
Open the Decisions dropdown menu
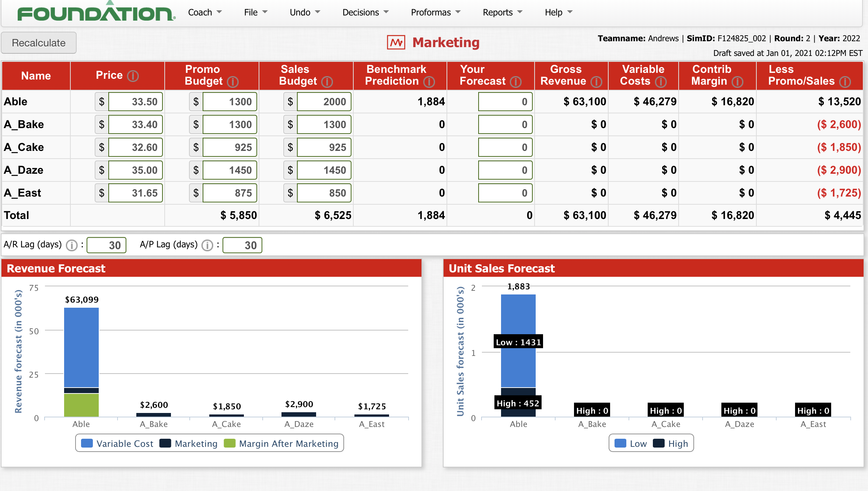coord(365,13)
